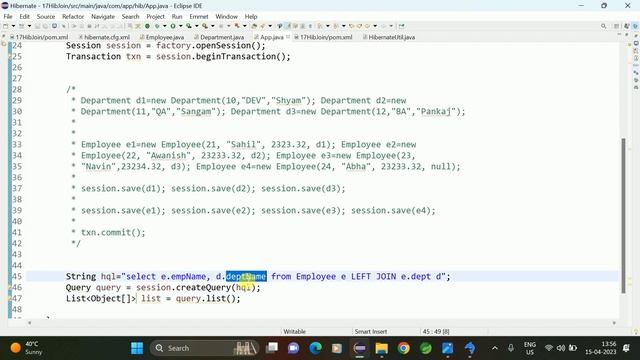Switch to the Java EE perspective icon

(627, 26)
